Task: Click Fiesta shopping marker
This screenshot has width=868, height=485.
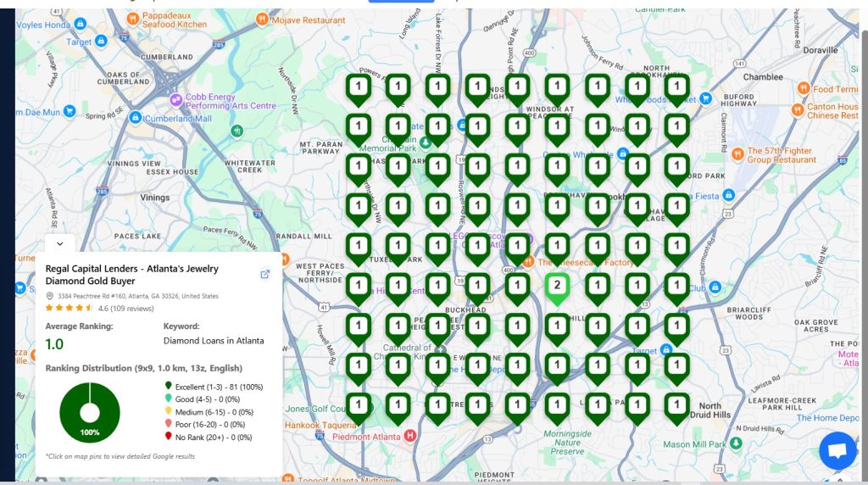Action: [x=728, y=195]
